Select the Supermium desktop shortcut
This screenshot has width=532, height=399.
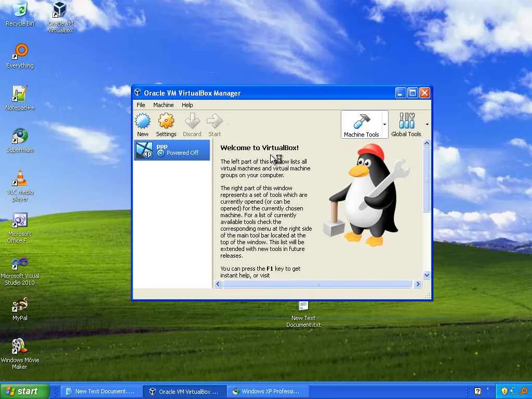coord(20,140)
